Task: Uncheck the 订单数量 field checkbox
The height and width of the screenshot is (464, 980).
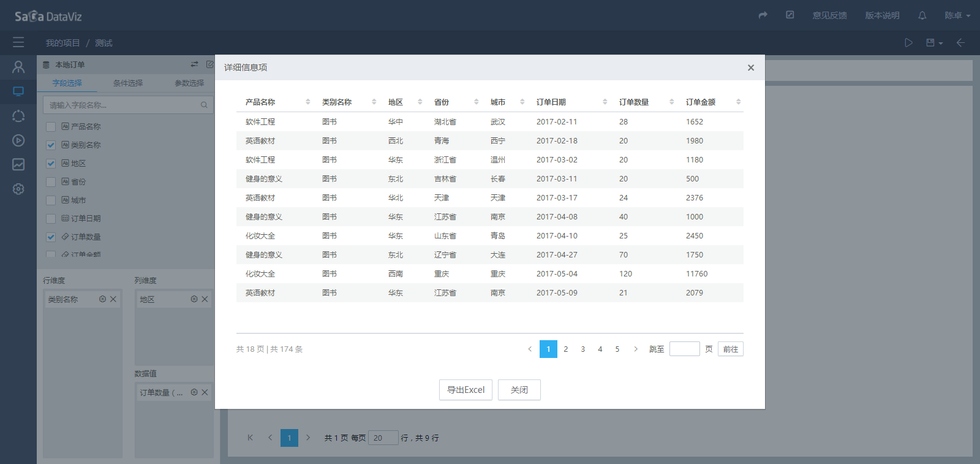Action: pos(51,237)
